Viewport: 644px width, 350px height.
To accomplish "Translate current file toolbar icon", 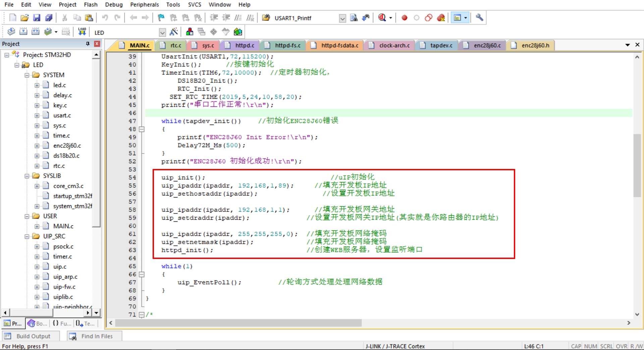I will click(x=11, y=32).
